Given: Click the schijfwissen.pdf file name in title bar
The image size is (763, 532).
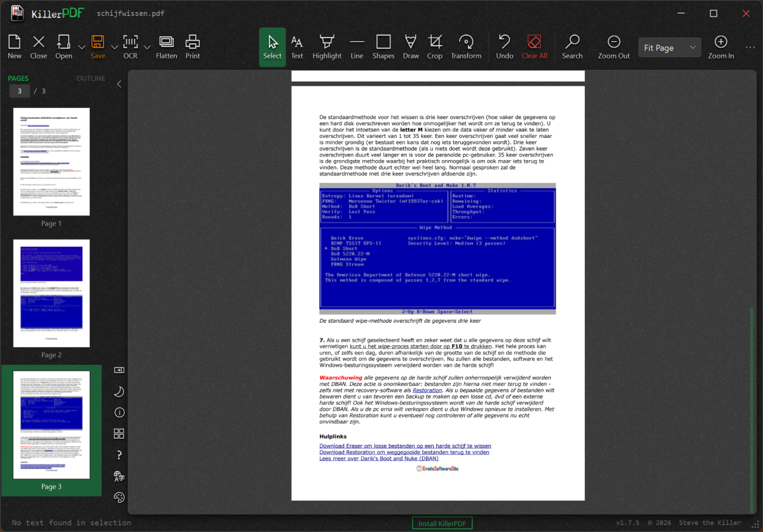Looking at the screenshot, I should tap(130, 13).
